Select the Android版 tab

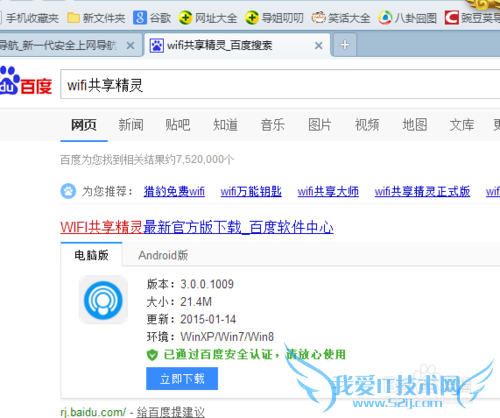tap(163, 255)
